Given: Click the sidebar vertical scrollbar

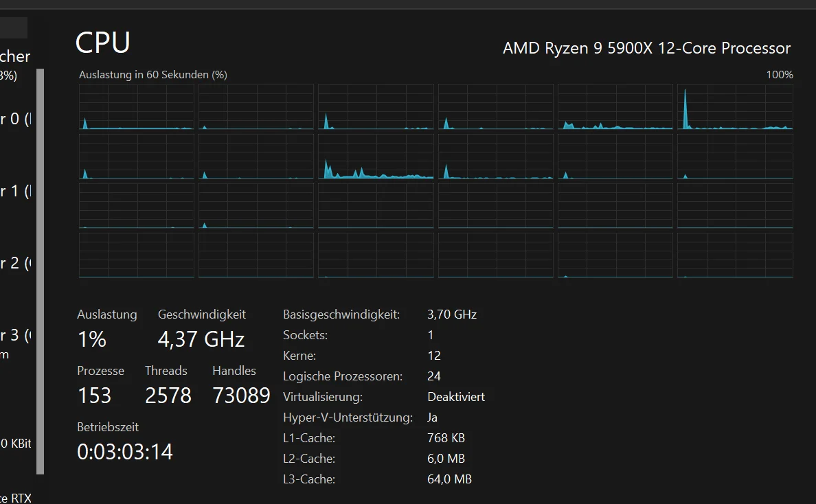Looking at the screenshot, I should click(x=40, y=271).
